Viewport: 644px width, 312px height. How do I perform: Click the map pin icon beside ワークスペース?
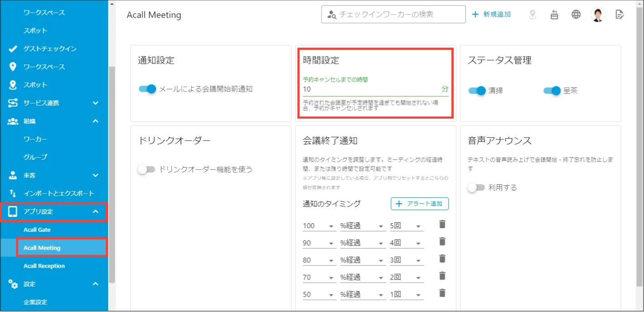tap(13, 67)
